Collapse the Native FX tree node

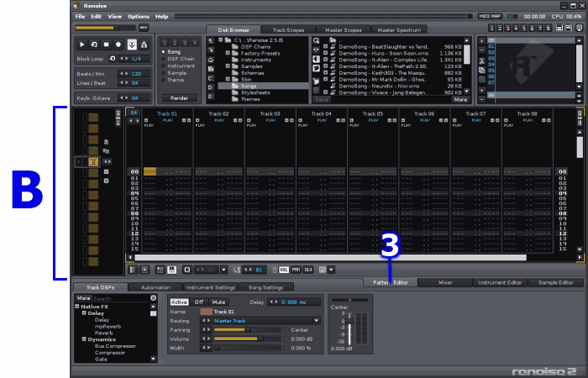point(77,307)
